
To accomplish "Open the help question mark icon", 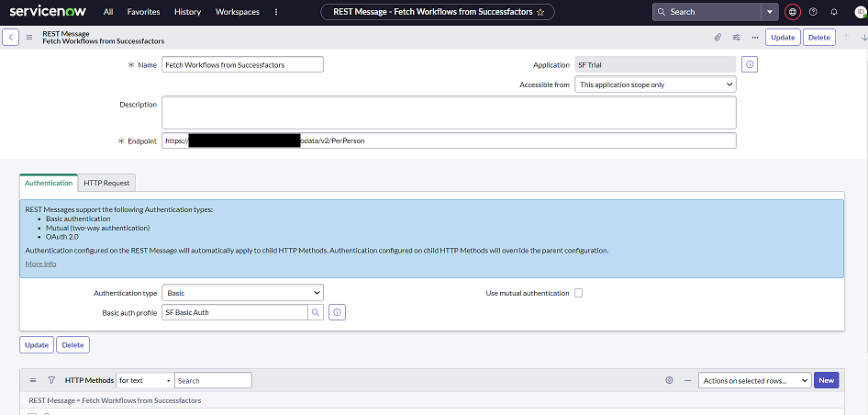I will [813, 12].
